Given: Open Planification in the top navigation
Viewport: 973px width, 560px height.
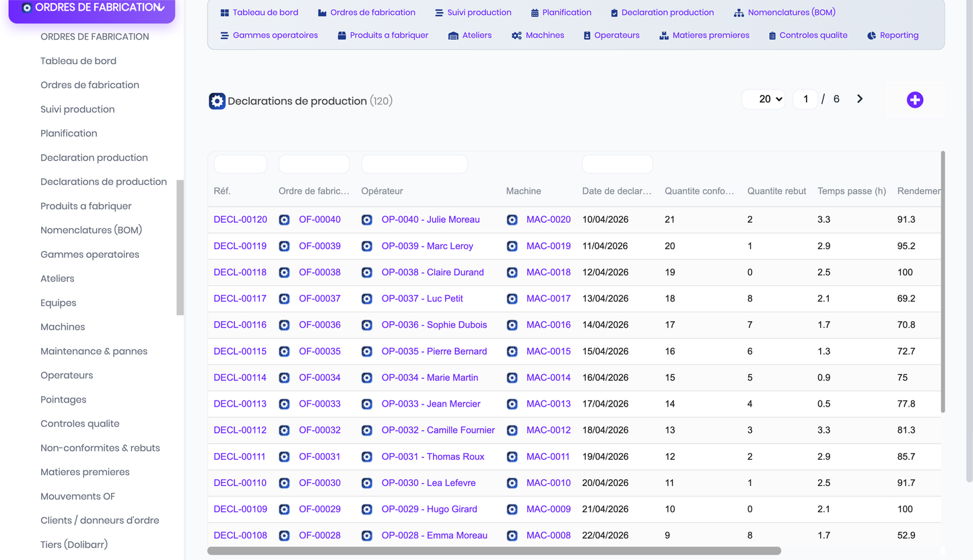Looking at the screenshot, I should (x=567, y=12).
